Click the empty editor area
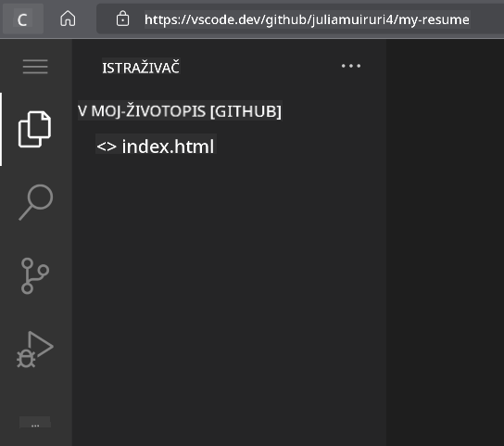The width and height of the screenshot is (504, 446). click(x=446, y=241)
